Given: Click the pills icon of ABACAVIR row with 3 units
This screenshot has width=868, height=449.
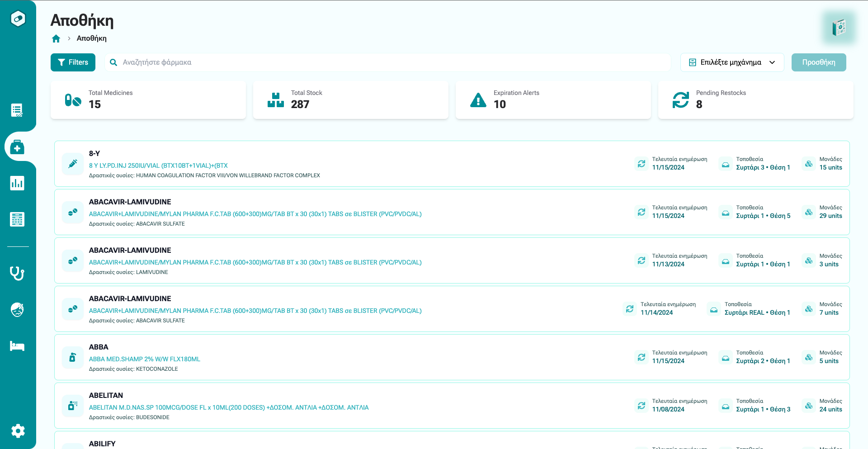Looking at the screenshot, I should (x=73, y=260).
